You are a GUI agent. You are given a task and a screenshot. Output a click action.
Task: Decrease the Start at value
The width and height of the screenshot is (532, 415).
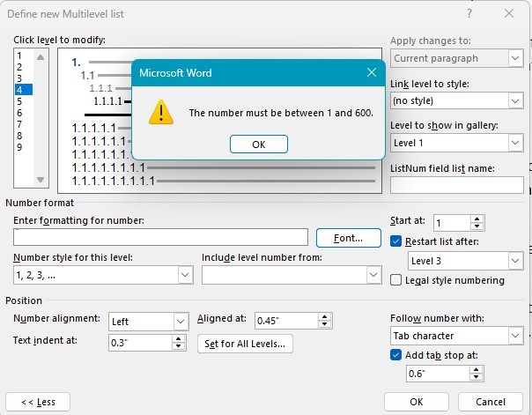click(x=477, y=226)
